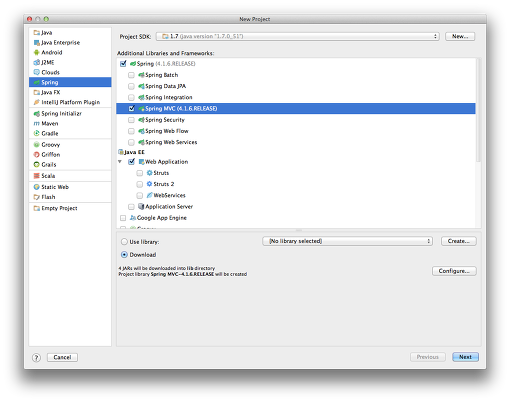Uncheck the Web Application checkbox
510x402 pixels.
(x=132, y=162)
